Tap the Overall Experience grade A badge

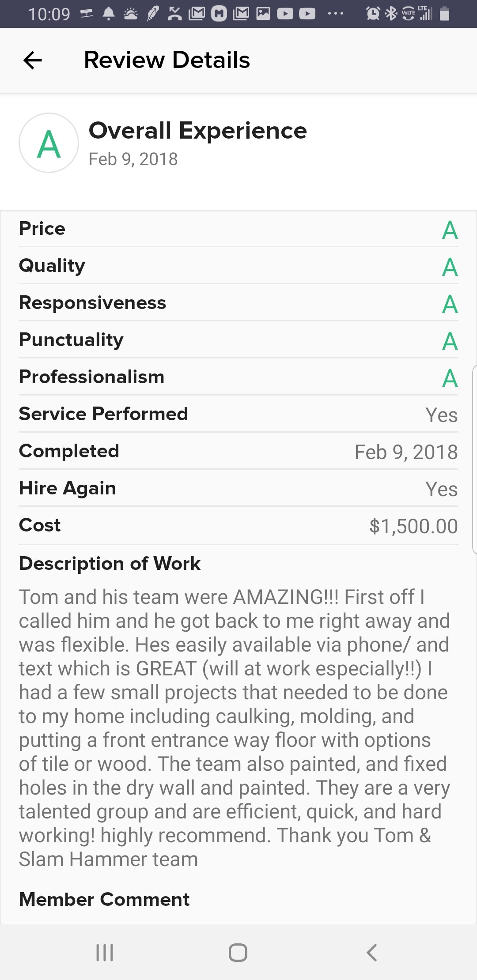pos(49,143)
